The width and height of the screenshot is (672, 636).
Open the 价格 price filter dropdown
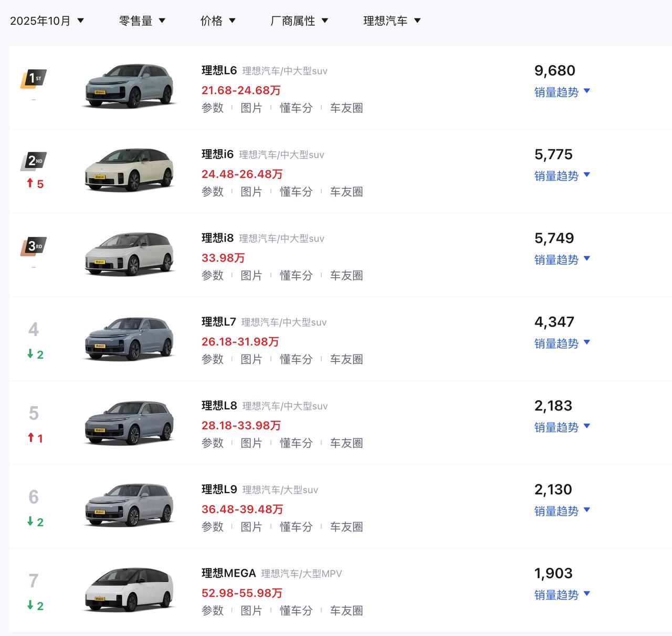[x=218, y=21]
